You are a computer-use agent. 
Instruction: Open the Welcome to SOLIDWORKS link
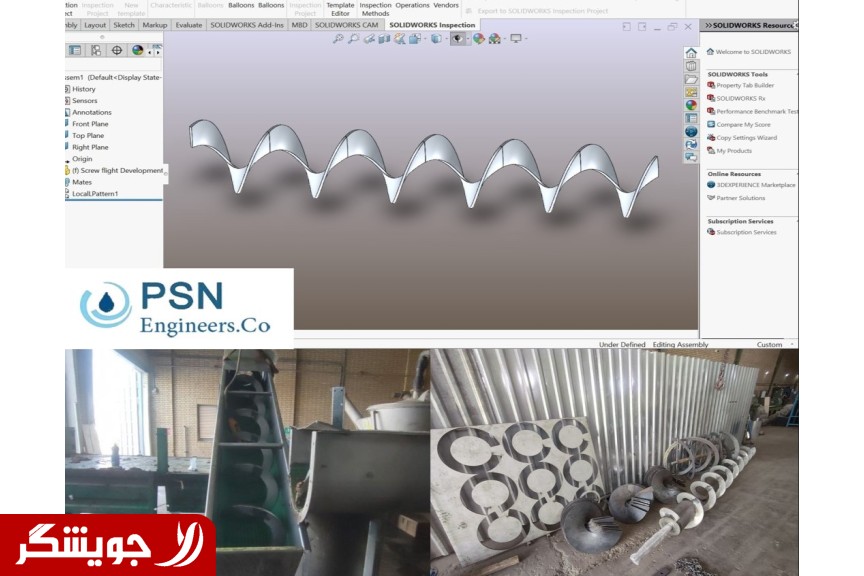[749, 52]
